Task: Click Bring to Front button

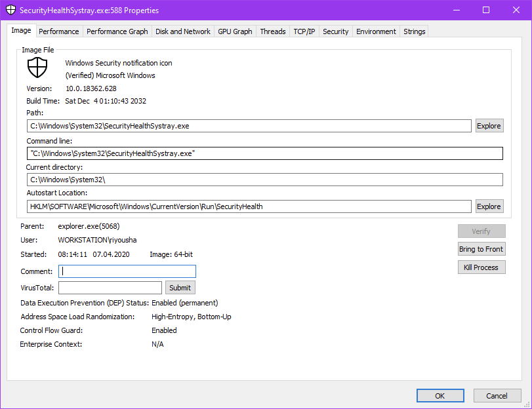Action: tap(481, 249)
